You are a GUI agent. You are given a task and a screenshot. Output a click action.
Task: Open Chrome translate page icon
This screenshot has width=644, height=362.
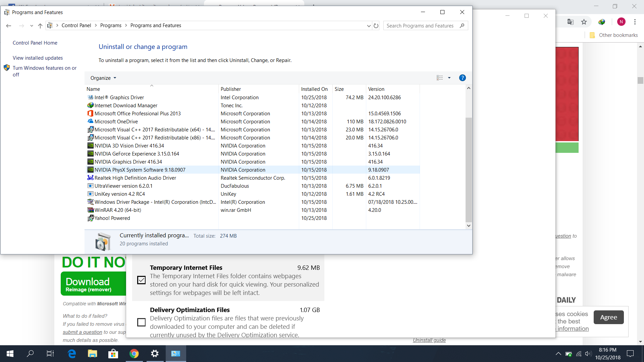click(x=570, y=22)
